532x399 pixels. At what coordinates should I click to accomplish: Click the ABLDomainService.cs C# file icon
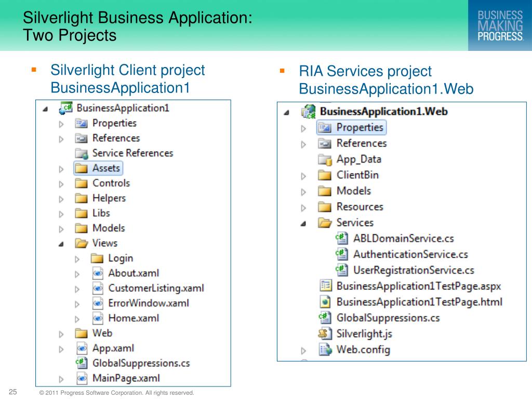coord(342,238)
